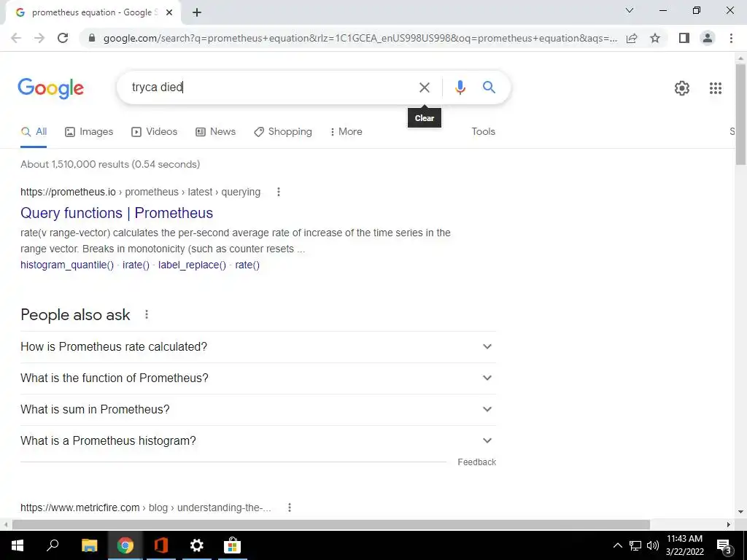This screenshot has height=560, width=747.
Task: Open the tab search dropdown
Action: 630,10
